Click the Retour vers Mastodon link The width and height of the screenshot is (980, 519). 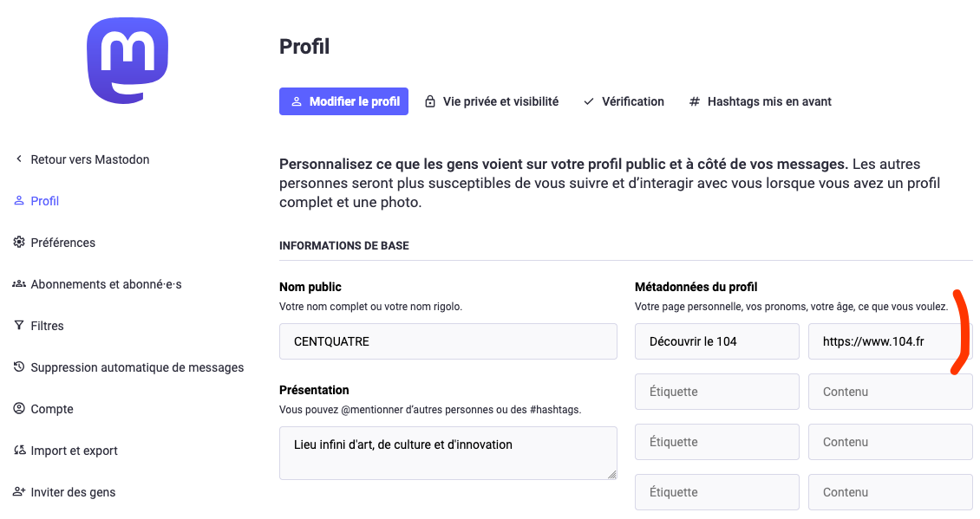tap(90, 159)
